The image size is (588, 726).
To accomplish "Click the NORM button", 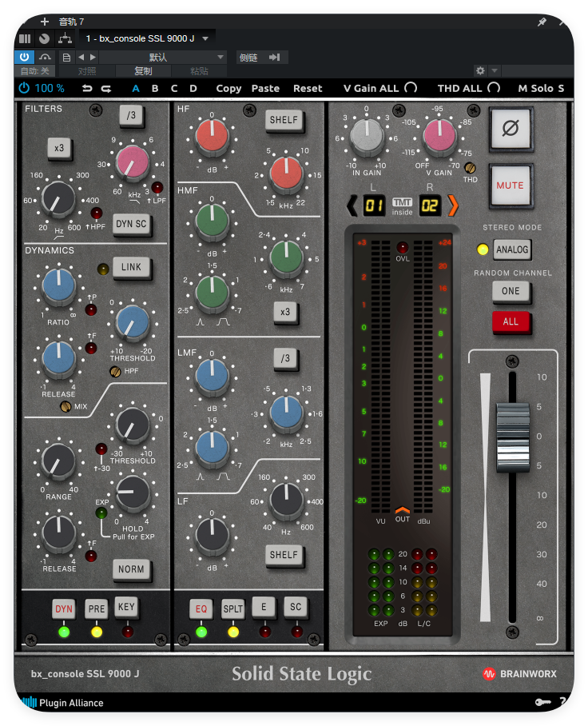I will [131, 569].
